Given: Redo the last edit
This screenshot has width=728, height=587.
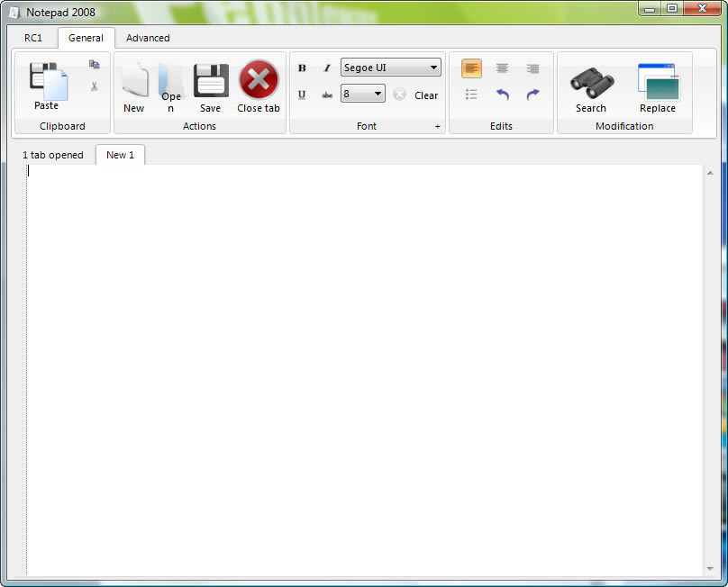Looking at the screenshot, I should click(532, 95).
